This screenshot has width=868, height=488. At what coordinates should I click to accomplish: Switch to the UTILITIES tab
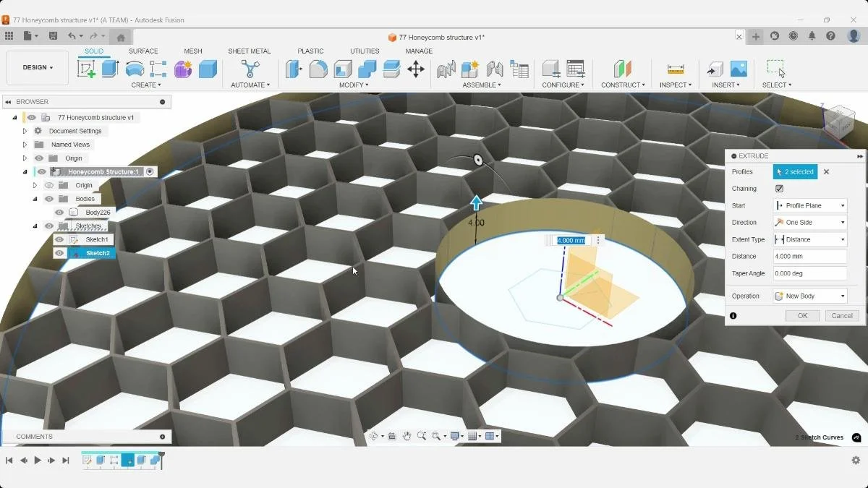pyautogui.click(x=365, y=51)
